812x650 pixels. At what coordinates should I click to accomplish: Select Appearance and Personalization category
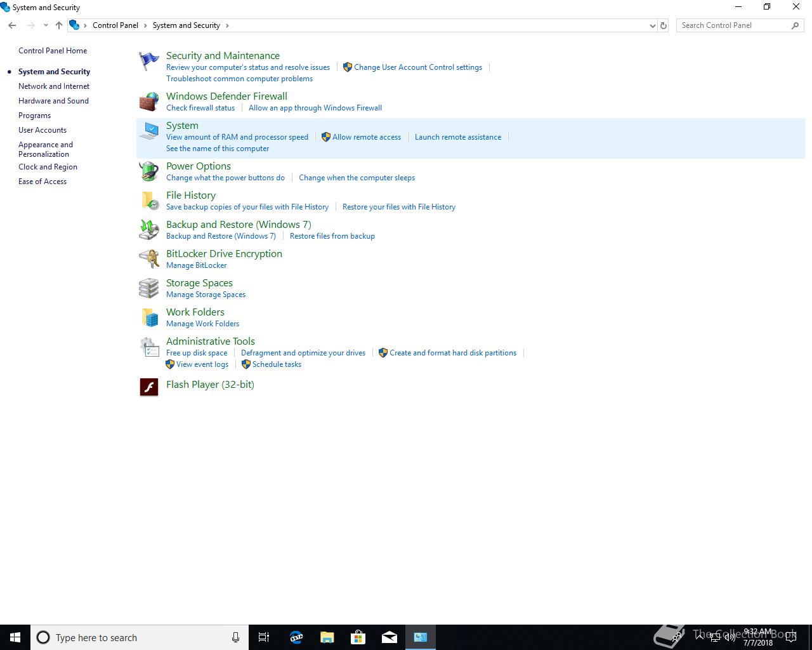pyautogui.click(x=46, y=149)
